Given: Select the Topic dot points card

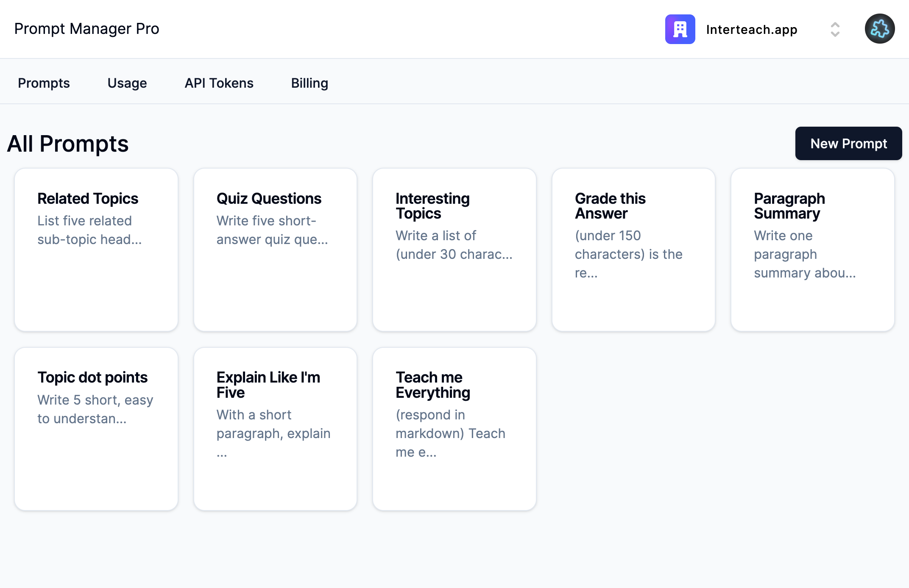Looking at the screenshot, I should [96, 429].
